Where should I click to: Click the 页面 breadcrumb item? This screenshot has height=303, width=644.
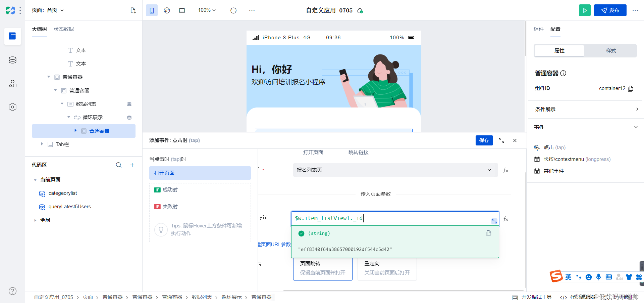(x=88, y=297)
